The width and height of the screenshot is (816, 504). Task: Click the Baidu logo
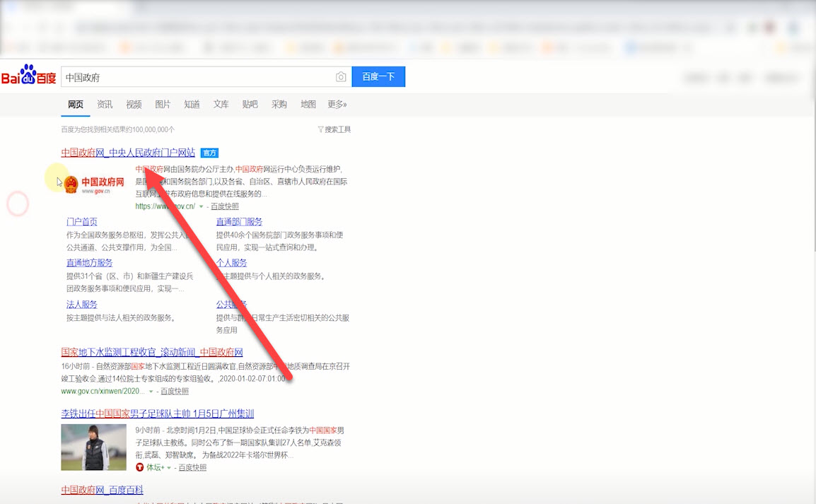tap(28, 75)
